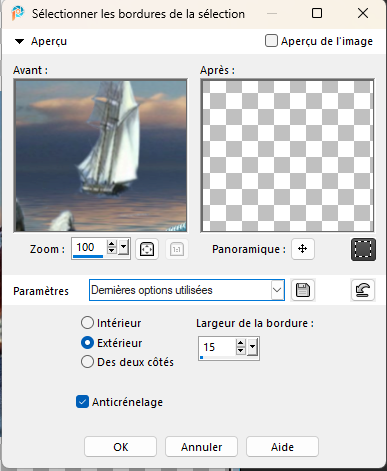Select the Extérieur radio button
This screenshot has width=387, height=471.
coord(87,343)
